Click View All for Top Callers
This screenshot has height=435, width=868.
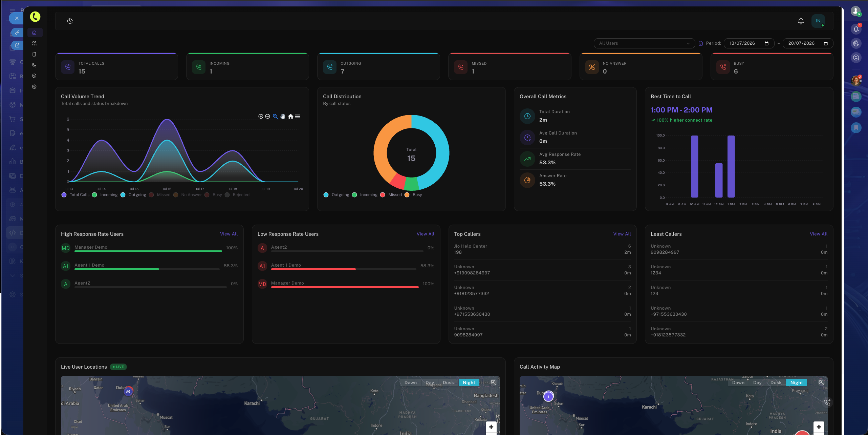(x=622, y=234)
